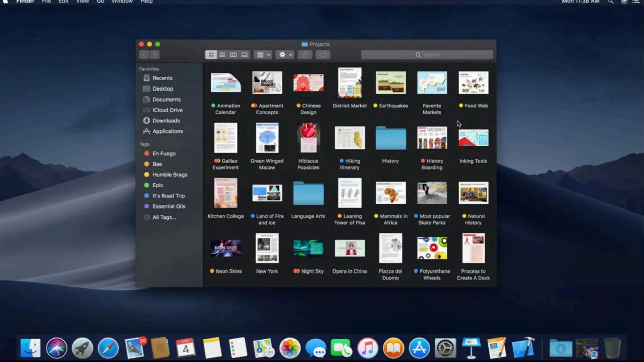Image resolution: width=644 pixels, height=362 pixels.
Task: Open Downloads in the sidebar
Action: [166, 121]
